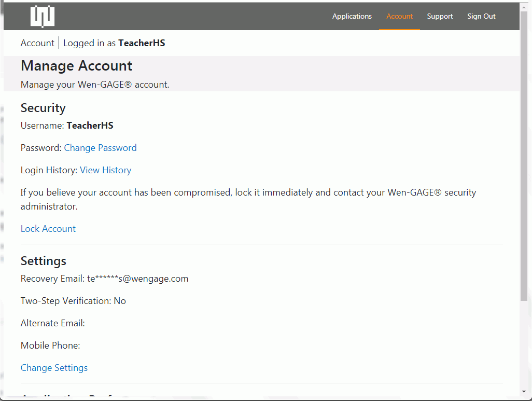The image size is (532, 401).
Task: Click the Two-Step Verification status line
Action: click(73, 301)
